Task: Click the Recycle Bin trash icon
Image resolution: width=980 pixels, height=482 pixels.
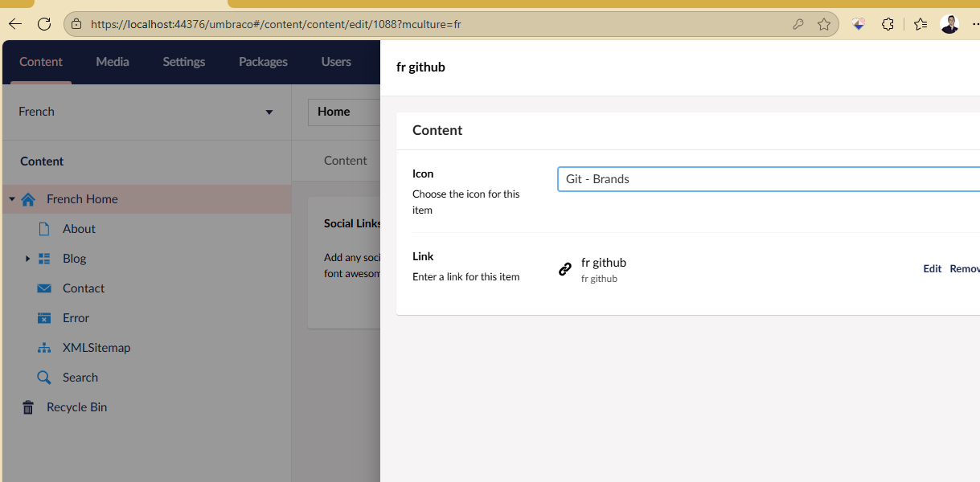Action: pyautogui.click(x=28, y=407)
